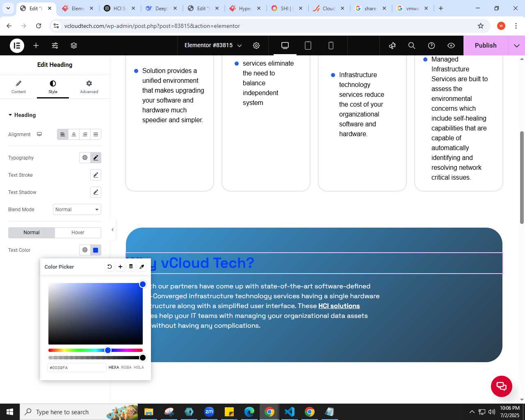Viewport: 525px width, 420px height.
Task: Open the red chat bubble button
Action: [x=502, y=386]
